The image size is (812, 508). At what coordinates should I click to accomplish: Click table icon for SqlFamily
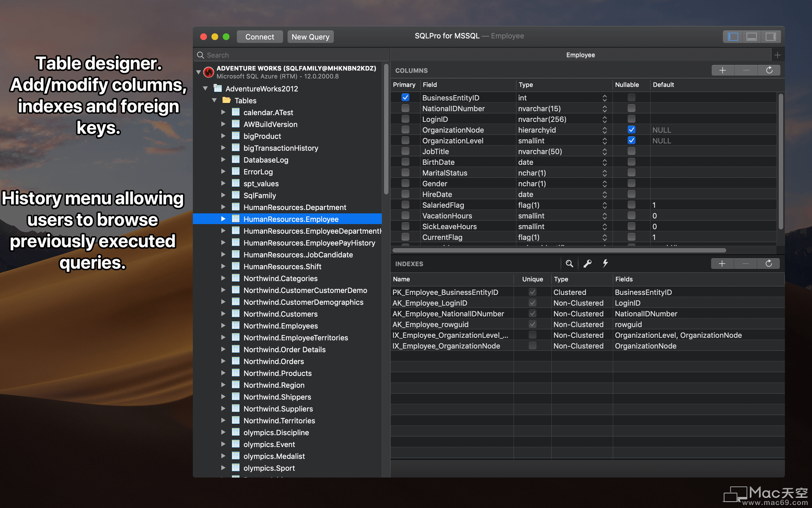pyautogui.click(x=236, y=195)
